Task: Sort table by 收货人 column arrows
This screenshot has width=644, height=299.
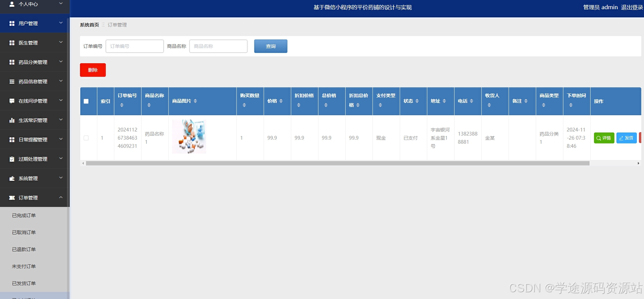Action: click(x=489, y=105)
